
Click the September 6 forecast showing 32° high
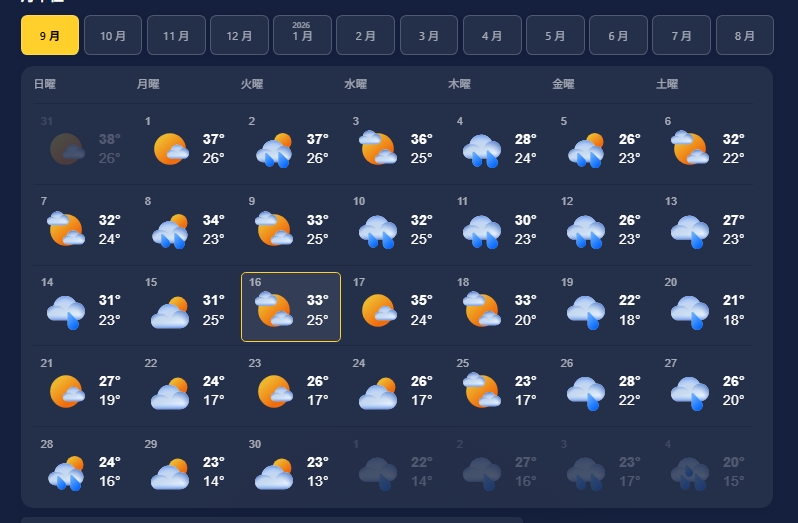[706, 145]
